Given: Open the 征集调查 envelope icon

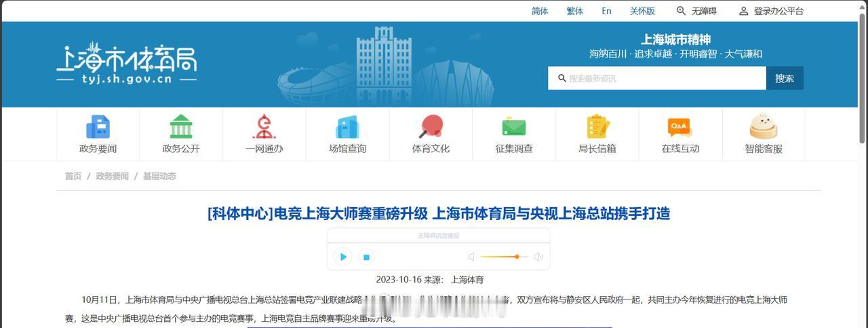Looking at the screenshot, I should point(514,127).
